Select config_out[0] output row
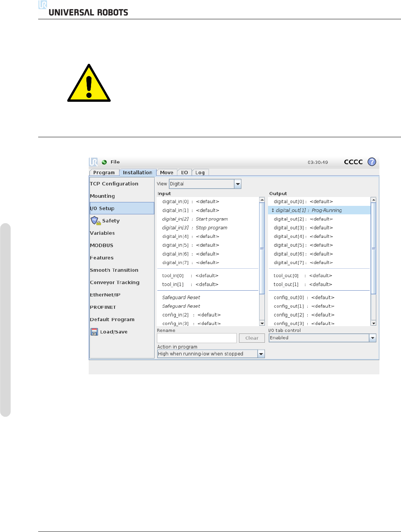 [x=319, y=298]
